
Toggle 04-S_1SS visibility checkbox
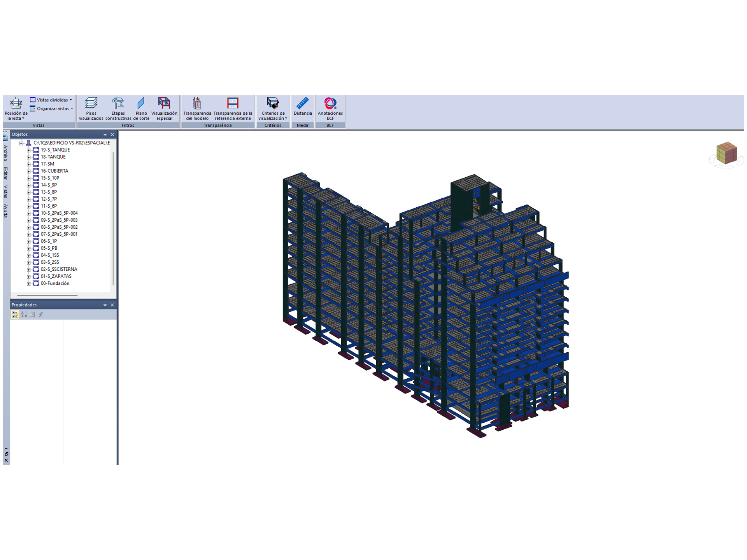[x=36, y=255]
